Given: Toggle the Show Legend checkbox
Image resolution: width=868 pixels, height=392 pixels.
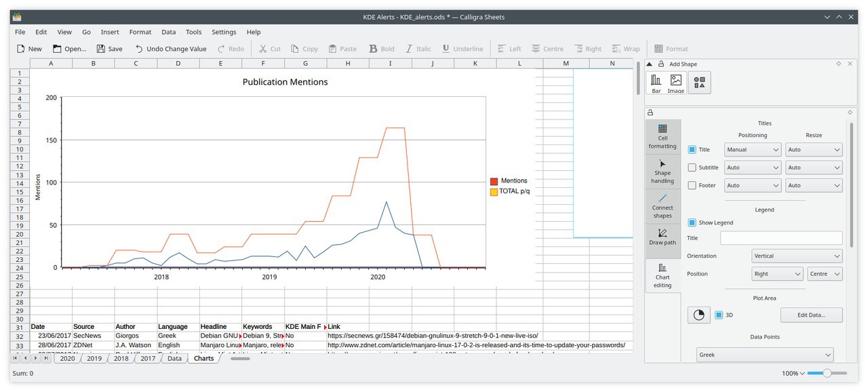Looking at the screenshot, I should (692, 222).
